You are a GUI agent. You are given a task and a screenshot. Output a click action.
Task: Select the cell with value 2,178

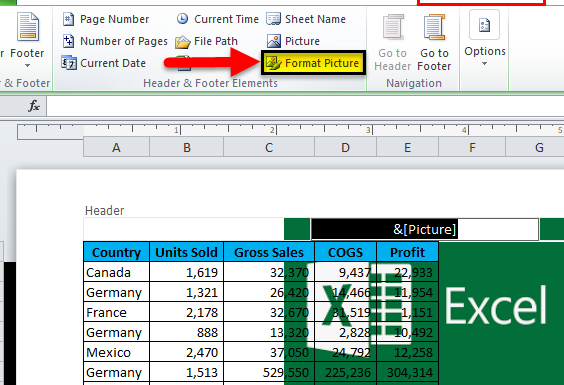pos(187,312)
